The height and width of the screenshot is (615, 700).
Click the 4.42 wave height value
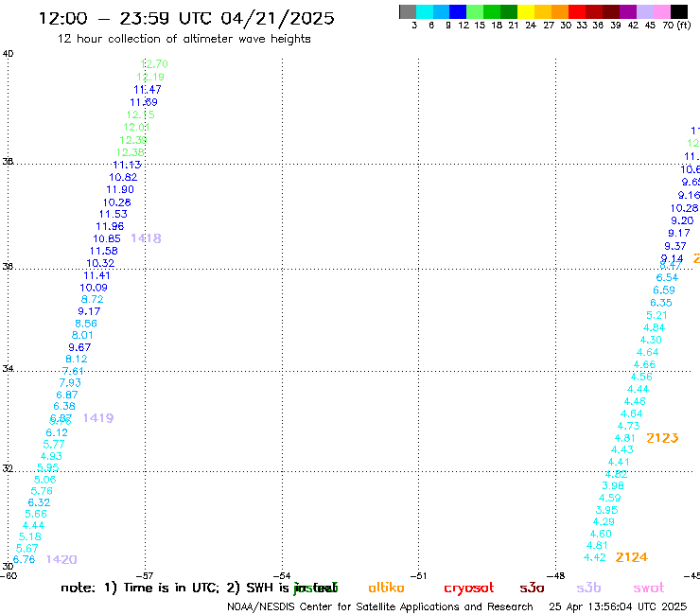[x=595, y=558]
